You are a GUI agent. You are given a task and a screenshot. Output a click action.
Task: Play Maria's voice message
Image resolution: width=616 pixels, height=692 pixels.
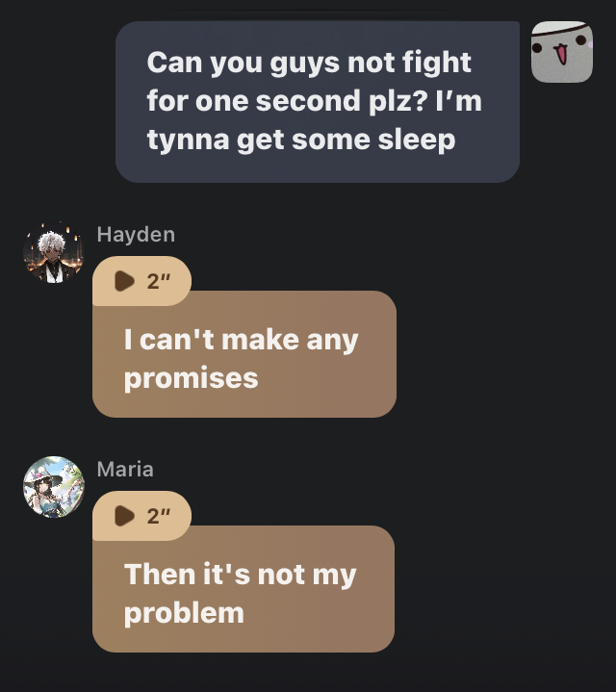(124, 516)
